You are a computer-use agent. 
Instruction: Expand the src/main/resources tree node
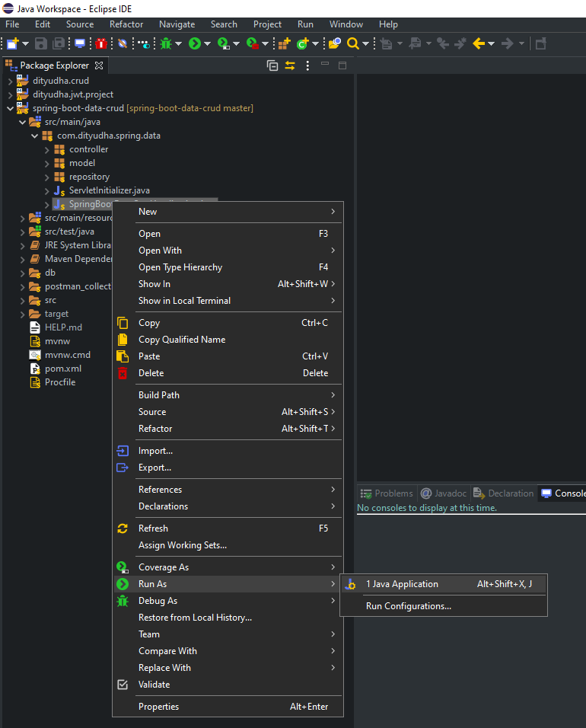pos(23,217)
